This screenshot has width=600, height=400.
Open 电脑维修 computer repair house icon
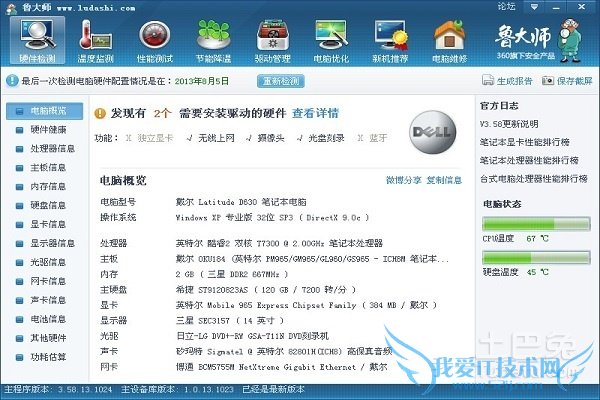(450, 40)
